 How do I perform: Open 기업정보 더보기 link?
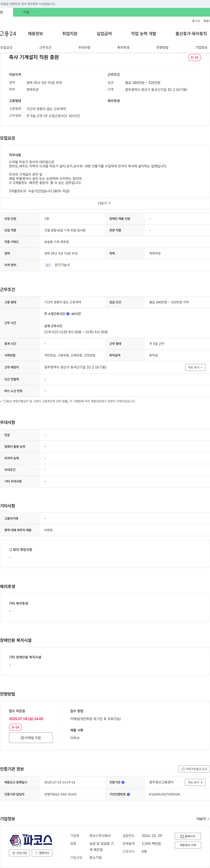(203, 819)
